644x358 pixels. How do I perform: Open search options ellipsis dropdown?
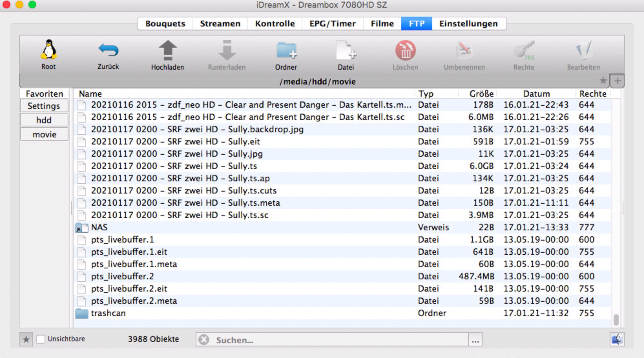coord(475,340)
